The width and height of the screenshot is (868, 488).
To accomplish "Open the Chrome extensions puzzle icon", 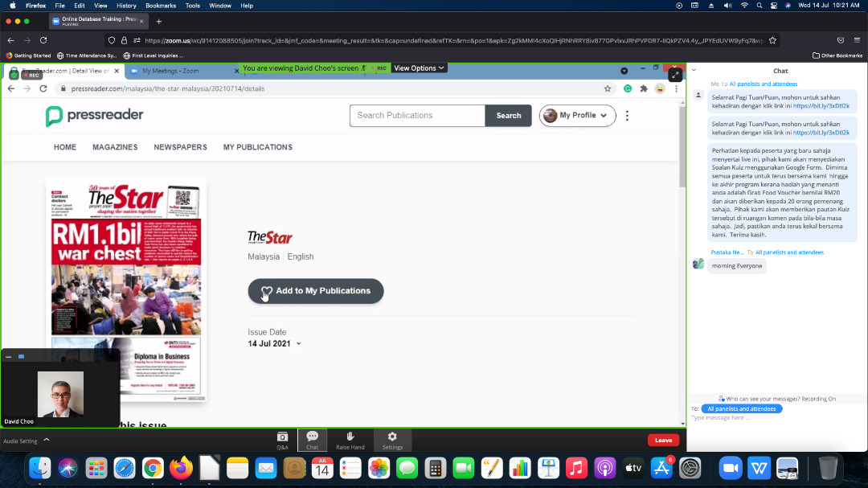I will tap(643, 88).
